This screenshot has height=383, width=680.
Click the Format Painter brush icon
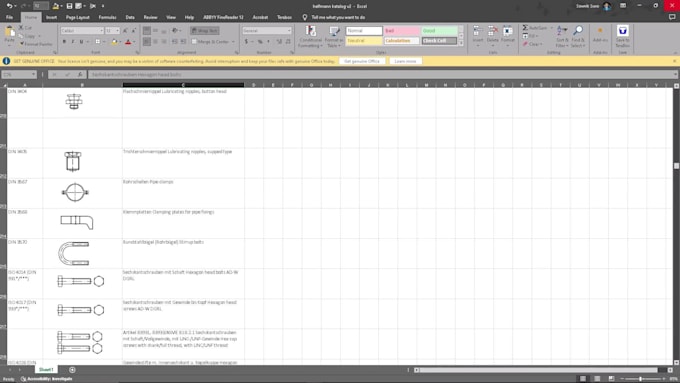(x=21, y=44)
